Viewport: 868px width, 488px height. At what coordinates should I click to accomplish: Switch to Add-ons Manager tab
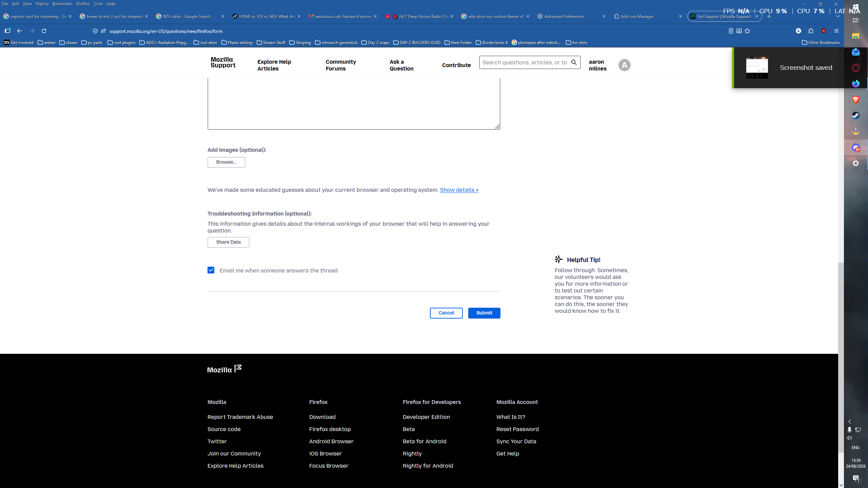648,16
